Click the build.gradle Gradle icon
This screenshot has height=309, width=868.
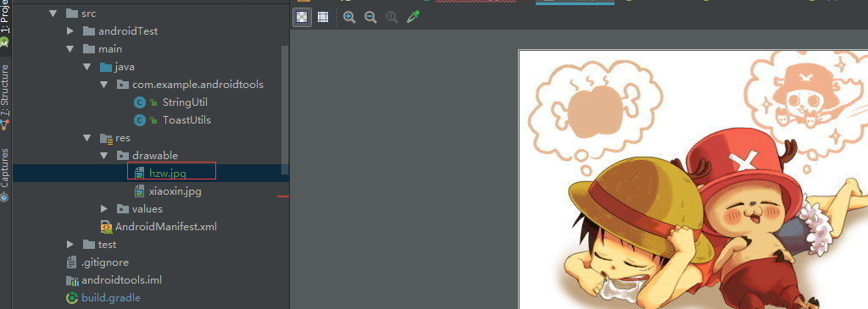(72, 297)
